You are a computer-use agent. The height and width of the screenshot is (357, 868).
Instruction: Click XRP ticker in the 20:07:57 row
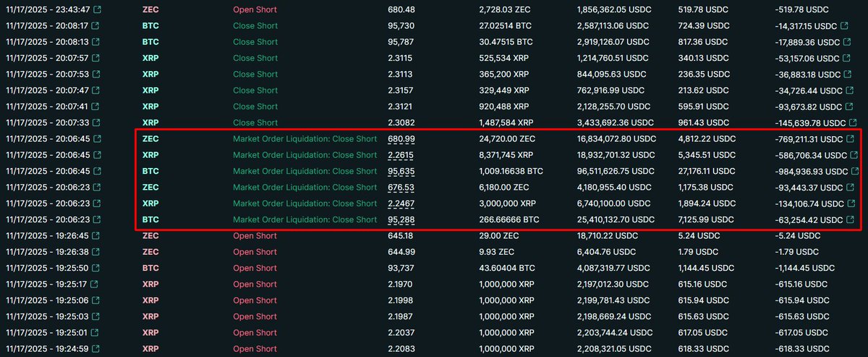(x=150, y=58)
